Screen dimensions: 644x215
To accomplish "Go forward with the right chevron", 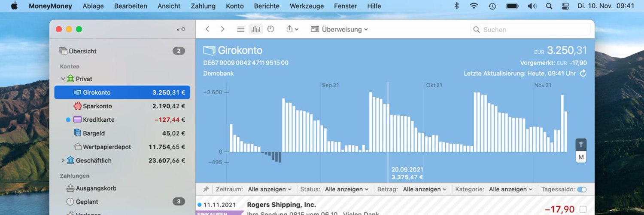I will [x=222, y=29].
